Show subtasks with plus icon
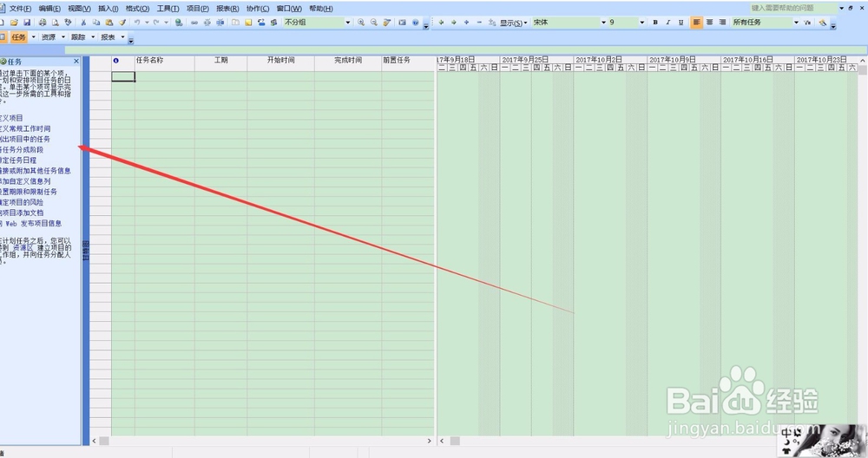Viewport: 868px width, 458px height. pyautogui.click(x=467, y=23)
